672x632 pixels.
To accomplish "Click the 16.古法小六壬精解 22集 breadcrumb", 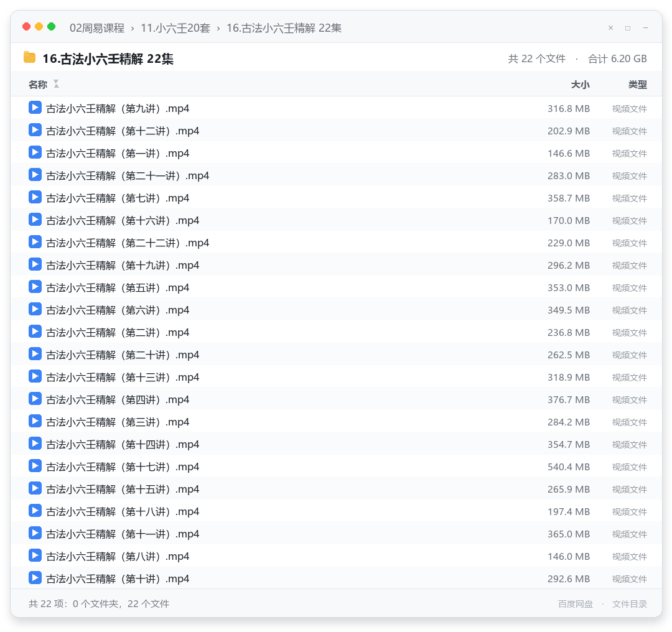I will click(x=284, y=28).
